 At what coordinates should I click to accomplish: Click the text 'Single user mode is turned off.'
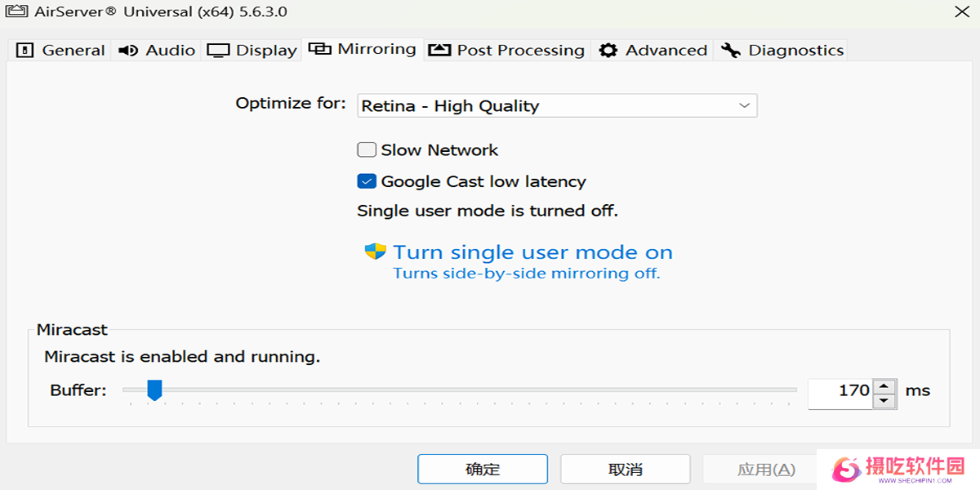pyautogui.click(x=488, y=211)
